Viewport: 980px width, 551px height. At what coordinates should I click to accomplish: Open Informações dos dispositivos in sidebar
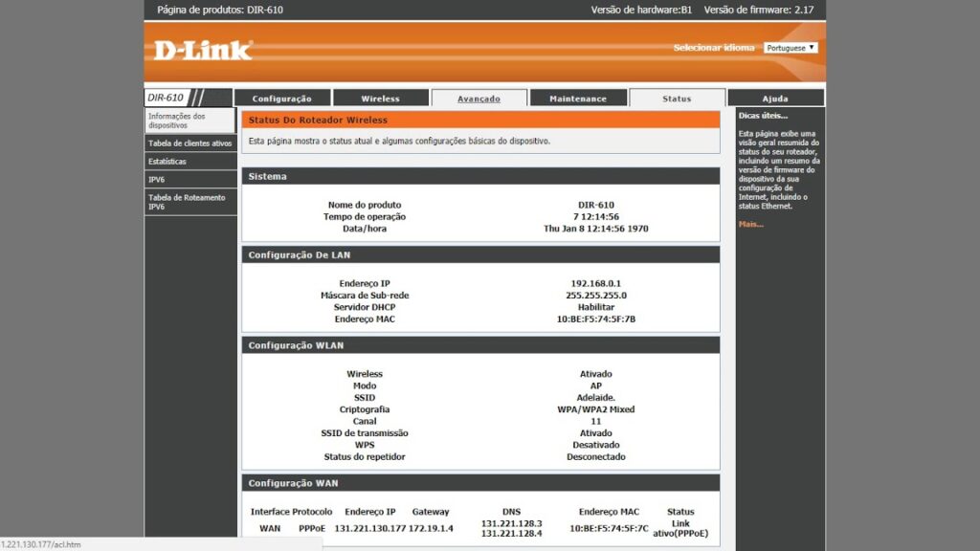coord(190,121)
